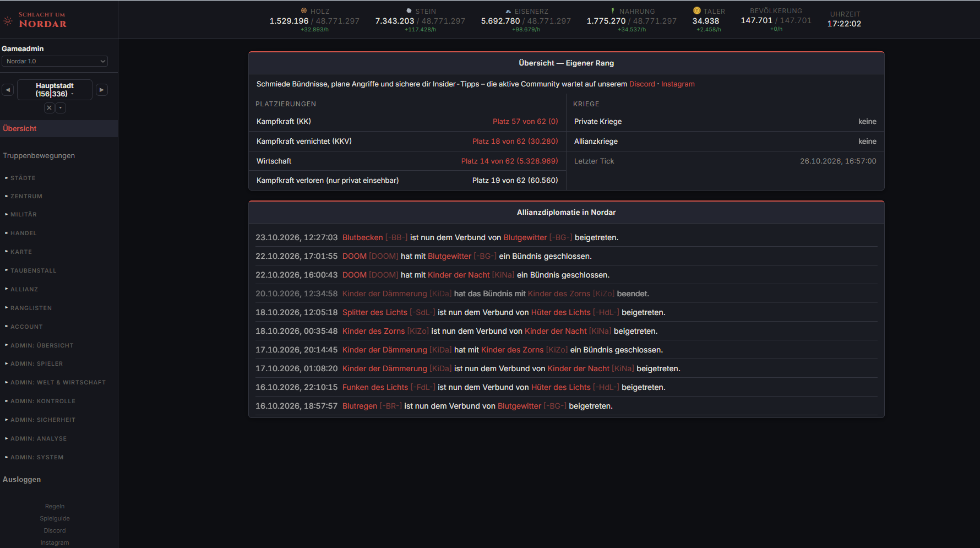This screenshot has width=980, height=548.
Task: Open Blutregen [-BR-] alliance link
Action: tap(372, 406)
